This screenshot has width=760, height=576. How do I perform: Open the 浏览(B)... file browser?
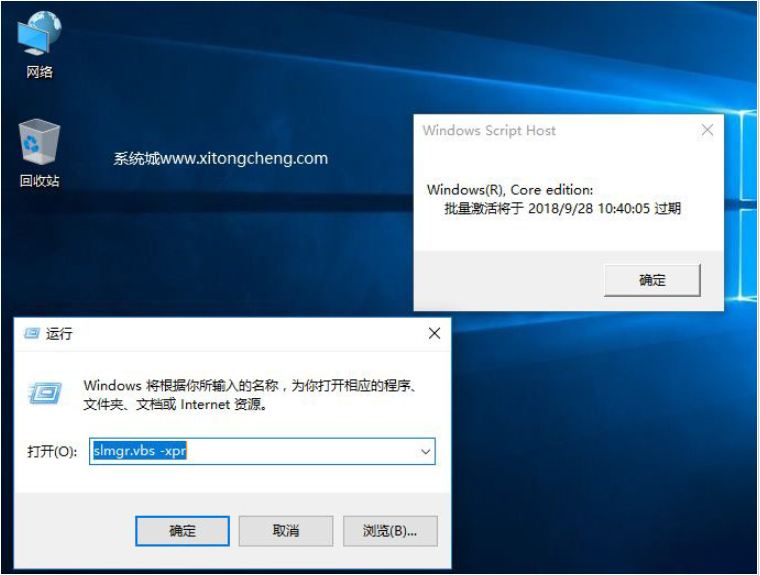(390, 530)
